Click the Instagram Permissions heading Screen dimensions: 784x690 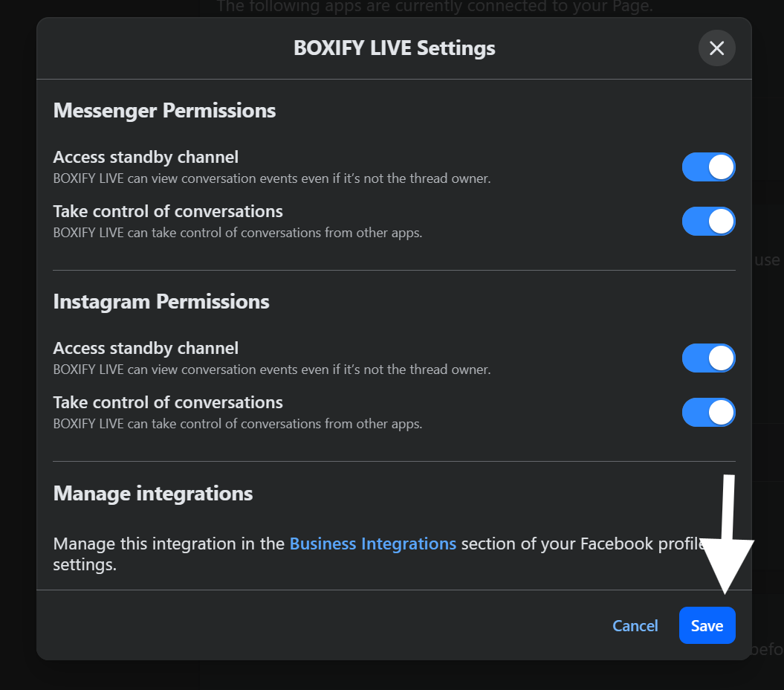(161, 302)
